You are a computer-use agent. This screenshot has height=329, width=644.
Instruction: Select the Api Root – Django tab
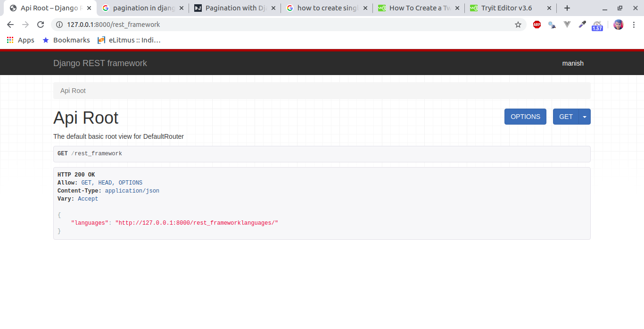pos(51,8)
